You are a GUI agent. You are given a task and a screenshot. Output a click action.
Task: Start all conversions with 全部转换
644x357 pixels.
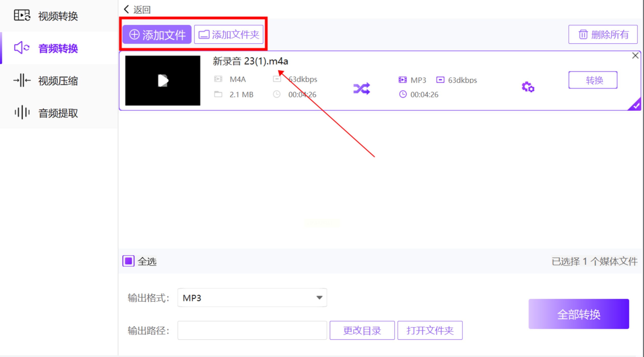tap(578, 314)
